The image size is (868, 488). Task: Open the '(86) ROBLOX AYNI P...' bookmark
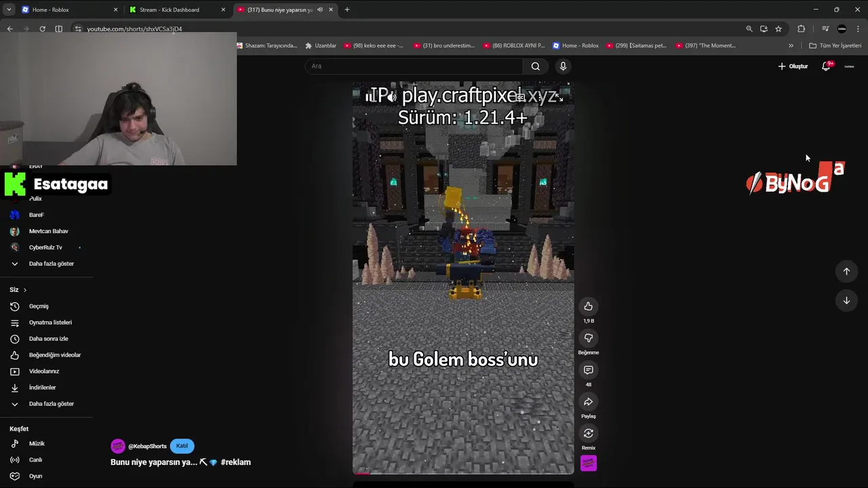click(x=514, y=45)
